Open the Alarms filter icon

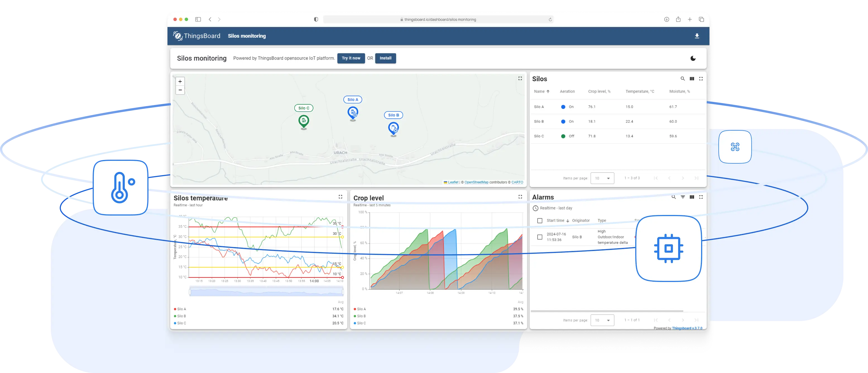click(683, 197)
